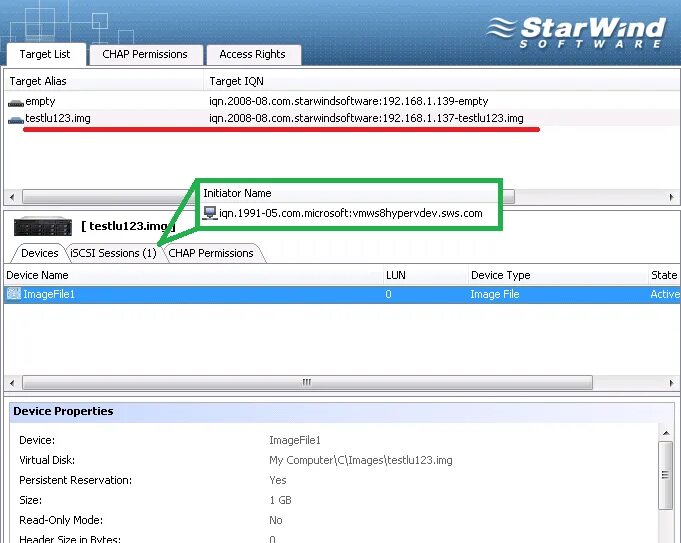Click the initiator computer icon
The width and height of the screenshot is (681, 543).
(210, 213)
